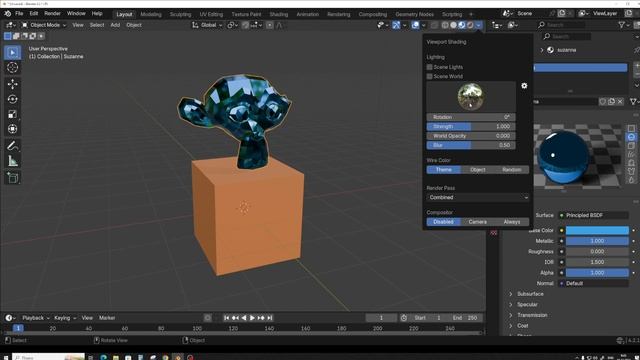Switch to Material Preview shading
Screen dimensions: 640x360
[462, 25]
